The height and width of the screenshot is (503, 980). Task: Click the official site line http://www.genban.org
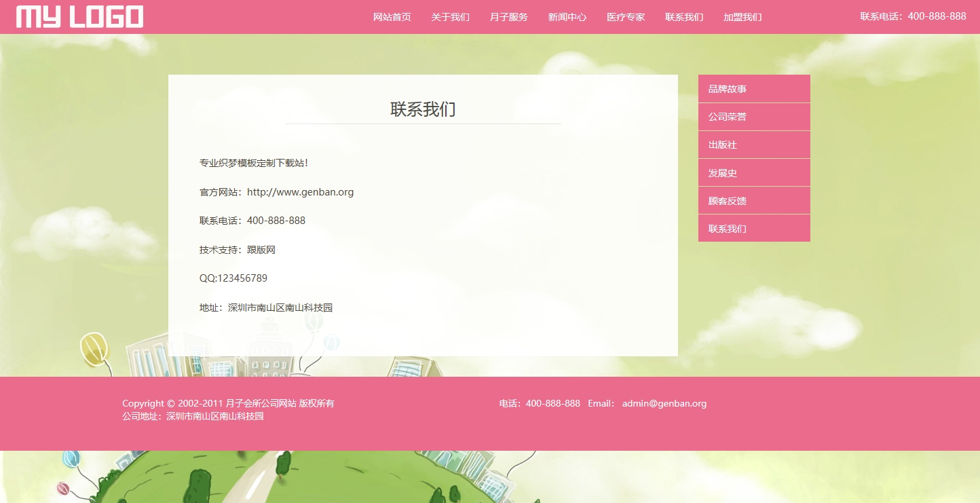(276, 192)
